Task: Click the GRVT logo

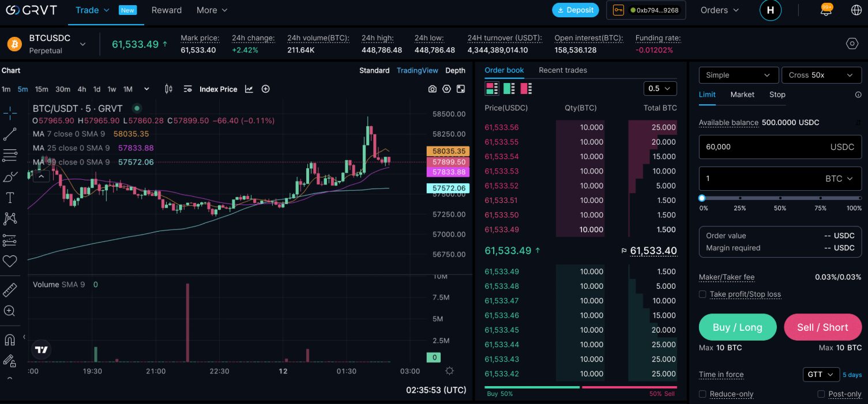Action: click(x=31, y=10)
